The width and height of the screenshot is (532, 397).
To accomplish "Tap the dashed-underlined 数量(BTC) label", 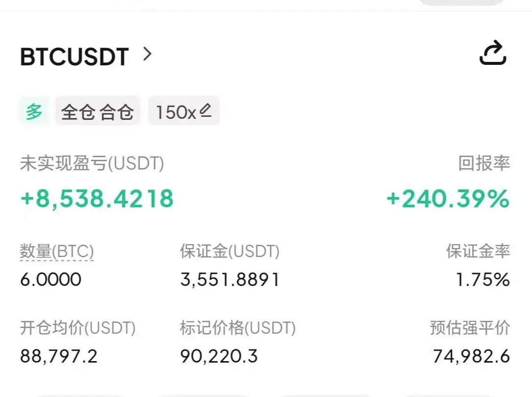I will pos(56,252).
